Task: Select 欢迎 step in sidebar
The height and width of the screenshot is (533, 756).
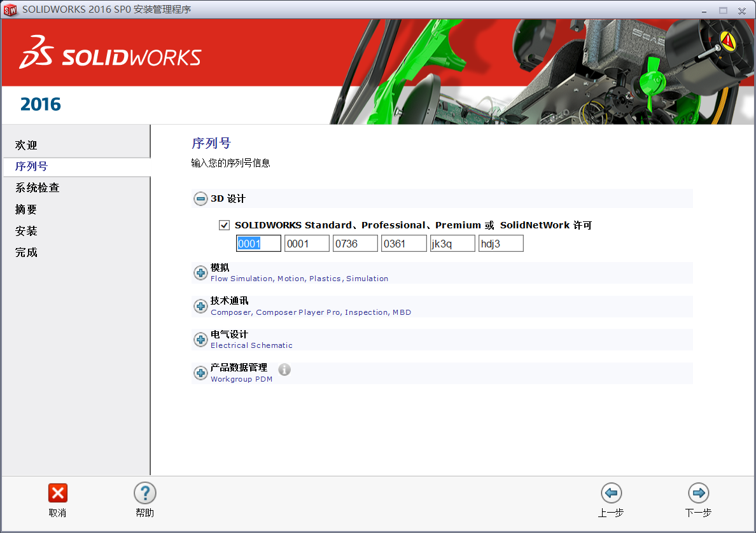Action: 26,145
